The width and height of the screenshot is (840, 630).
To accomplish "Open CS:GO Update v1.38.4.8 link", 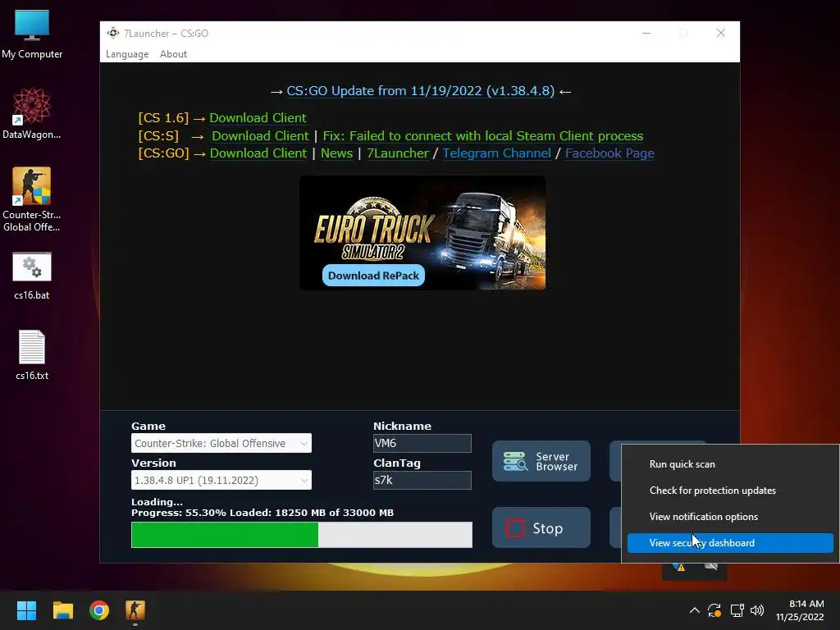I will click(x=421, y=91).
